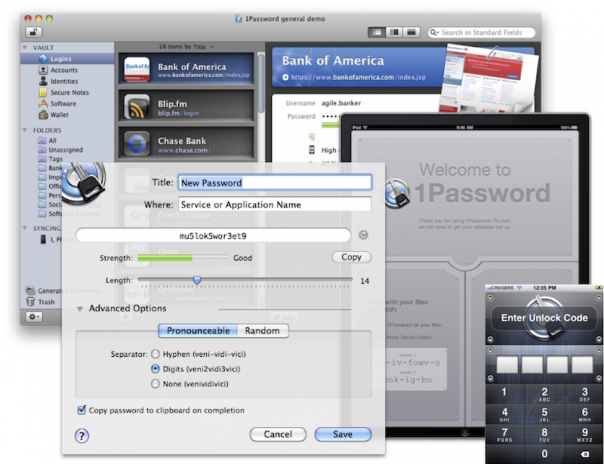604x464 pixels.
Task: Click the 1Password key icon on iPad
Action: 397,193
